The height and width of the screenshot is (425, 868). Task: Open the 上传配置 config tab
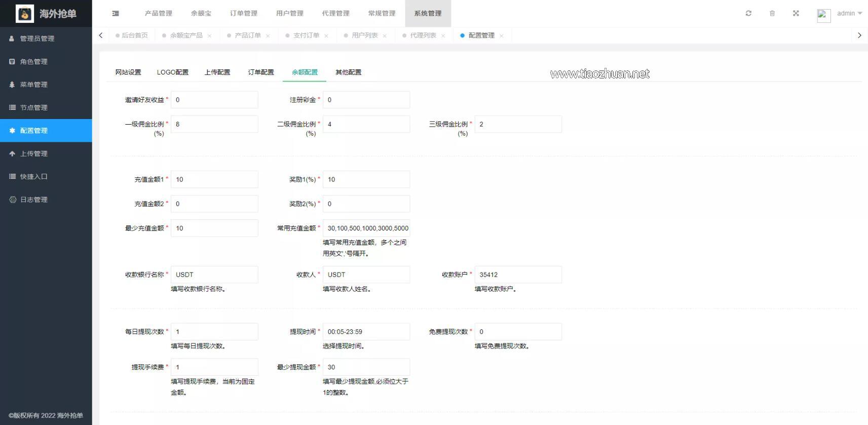pos(217,72)
